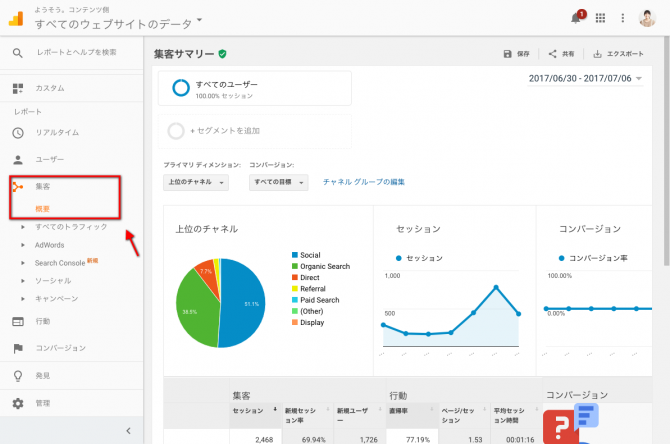
Task: Click the Direct legend color swatch
Action: point(295,277)
